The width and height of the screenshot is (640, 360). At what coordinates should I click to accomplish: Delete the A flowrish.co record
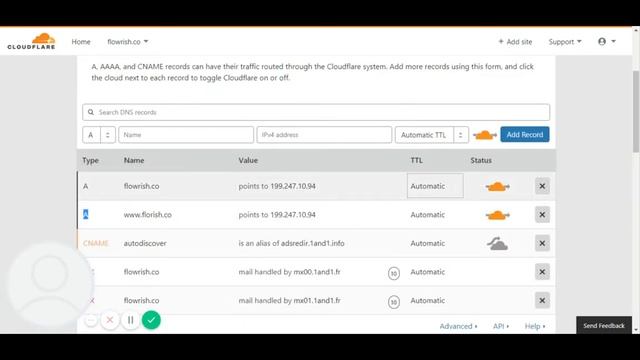click(542, 186)
